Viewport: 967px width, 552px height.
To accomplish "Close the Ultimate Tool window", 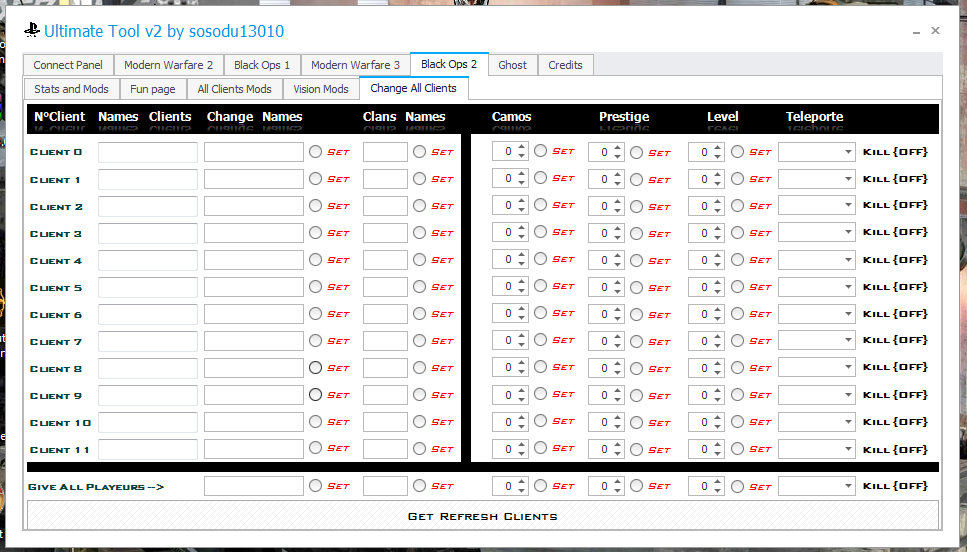I will click(936, 30).
